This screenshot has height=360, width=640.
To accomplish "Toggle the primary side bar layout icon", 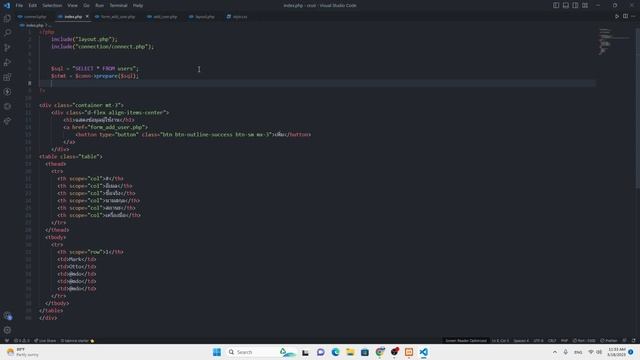I will 556,5.
